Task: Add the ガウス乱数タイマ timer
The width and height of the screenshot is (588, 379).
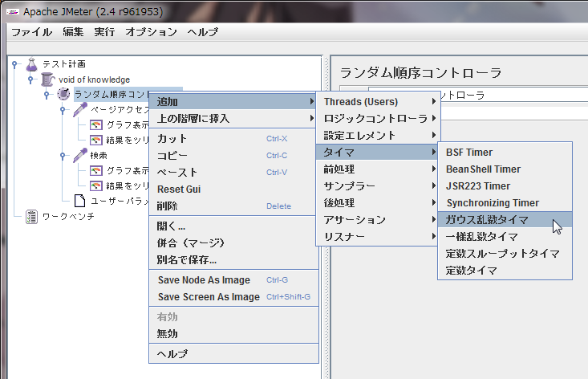Action: click(505, 220)
